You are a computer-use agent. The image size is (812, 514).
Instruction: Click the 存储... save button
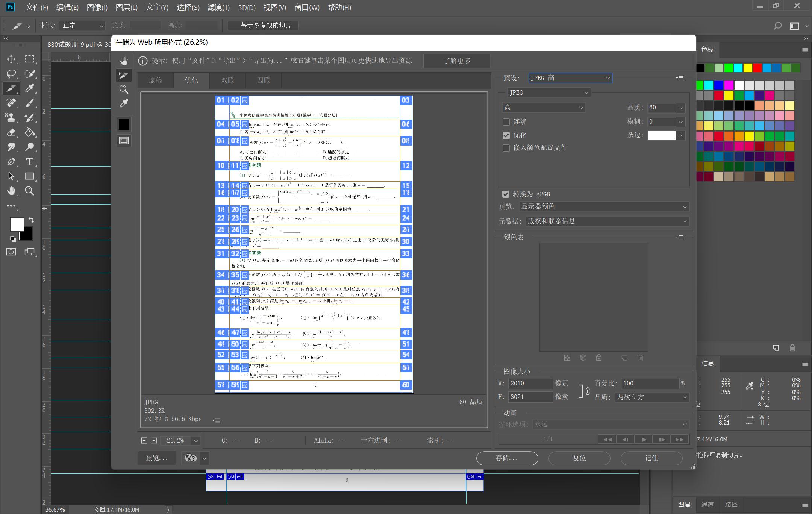[x=507, y=458]
